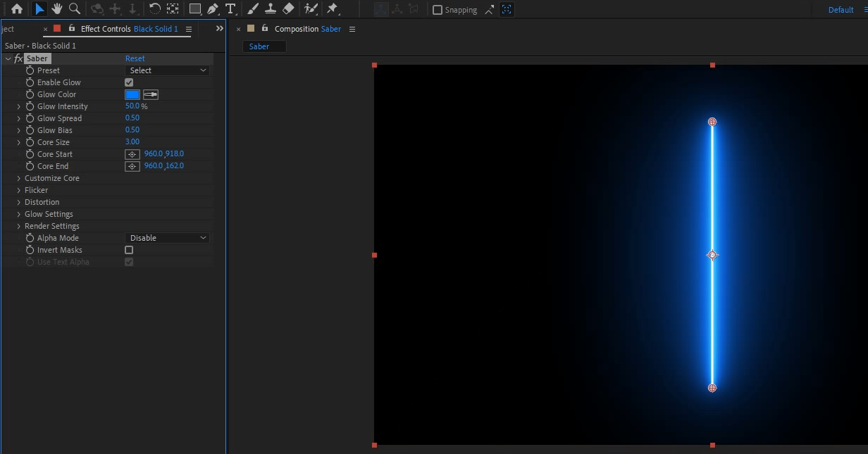The image size is (868, 454).
Task: Open the Effect Controls panel menu
Action: coord(189,29)
